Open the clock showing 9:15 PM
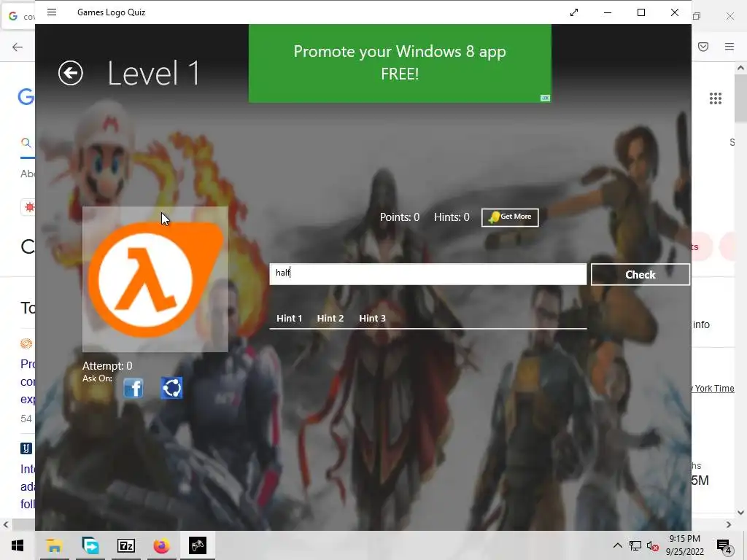The image size is (747, 560). click(684, 545)
